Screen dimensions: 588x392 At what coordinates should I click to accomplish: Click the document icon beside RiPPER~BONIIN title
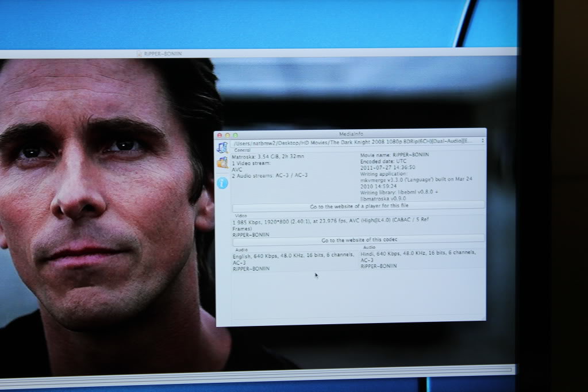pyautogui.click(x=139, y=54)
